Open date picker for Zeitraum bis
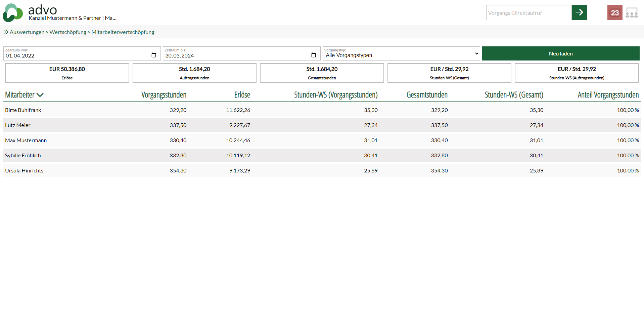This screenshot has width=644, height=322. (313, 55)
